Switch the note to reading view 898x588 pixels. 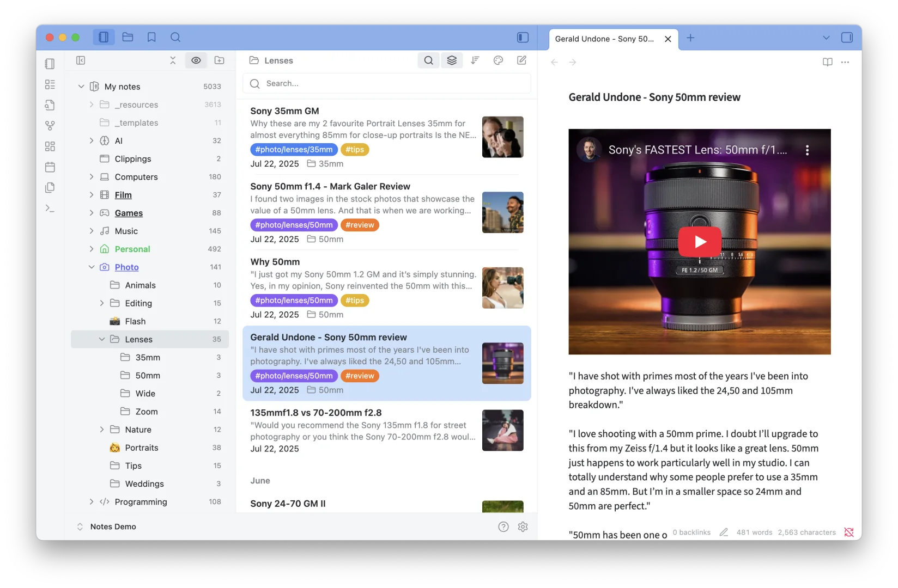click(x=827, y=62)
